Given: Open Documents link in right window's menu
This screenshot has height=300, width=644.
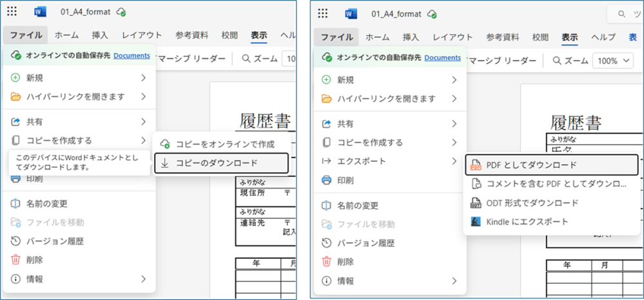Looking at the screenshot, I should pyautogui.click(x=442, y=57).
